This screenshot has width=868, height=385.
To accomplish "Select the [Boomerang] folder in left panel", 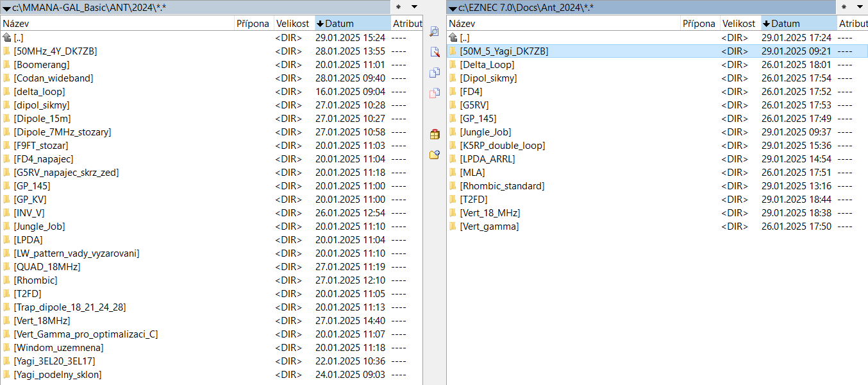I will pyautogui.click(x=42, y=65).
